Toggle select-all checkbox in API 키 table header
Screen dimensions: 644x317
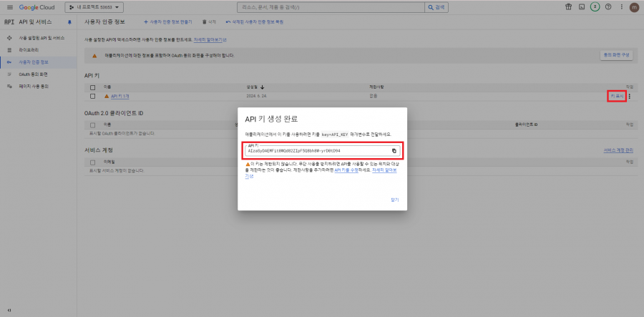tap(92, 87)
